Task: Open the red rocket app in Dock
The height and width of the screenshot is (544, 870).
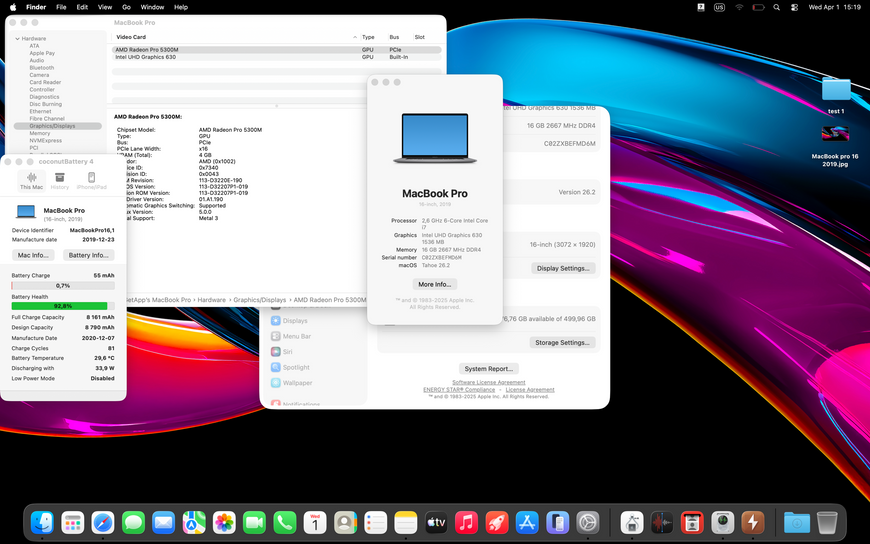Action: [497, 522]
